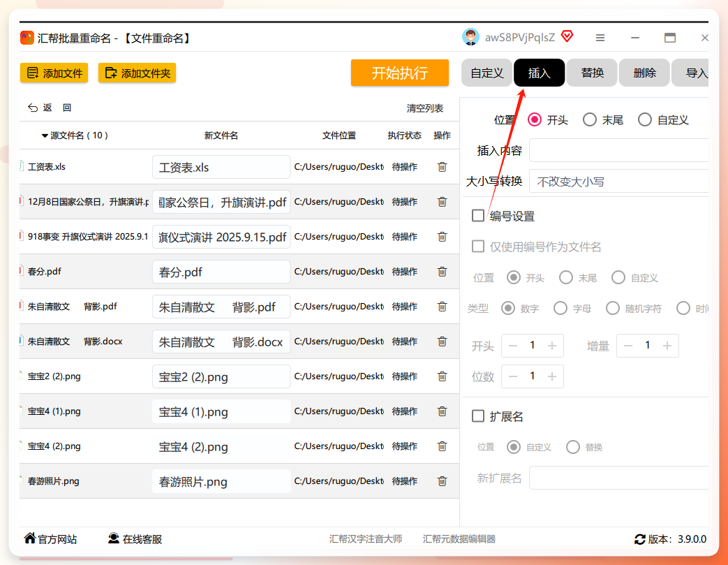Check 仅使用编号作为文件名 option
This screenshot has height=565, width=728.
click(478, 247)
